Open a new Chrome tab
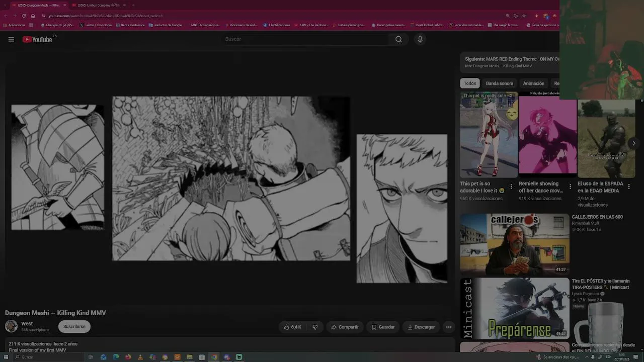 coord(133,5)
